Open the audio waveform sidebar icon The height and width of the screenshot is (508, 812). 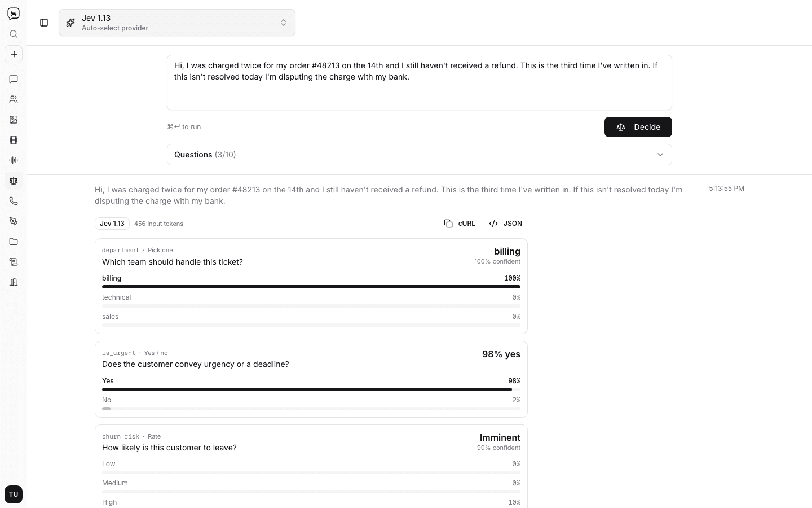click(x=14, y=160)
